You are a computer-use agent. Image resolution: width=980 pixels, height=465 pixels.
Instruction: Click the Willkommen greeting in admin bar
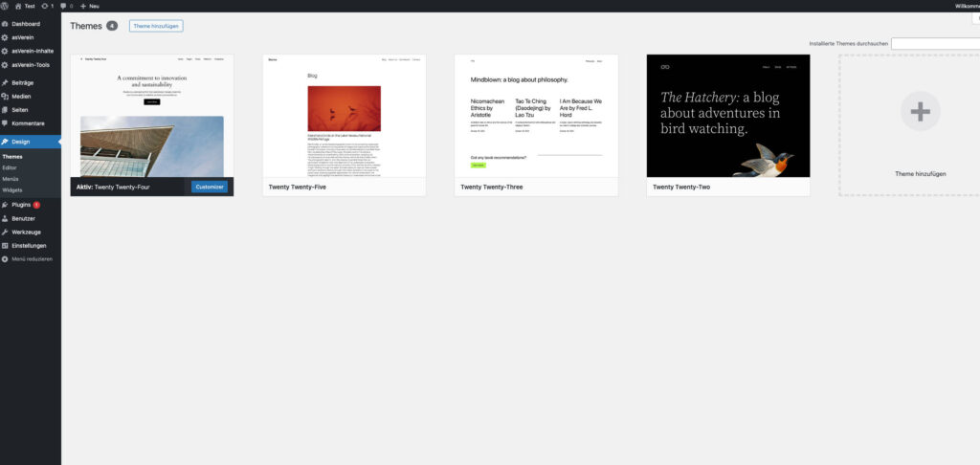[x=968, y=6]
